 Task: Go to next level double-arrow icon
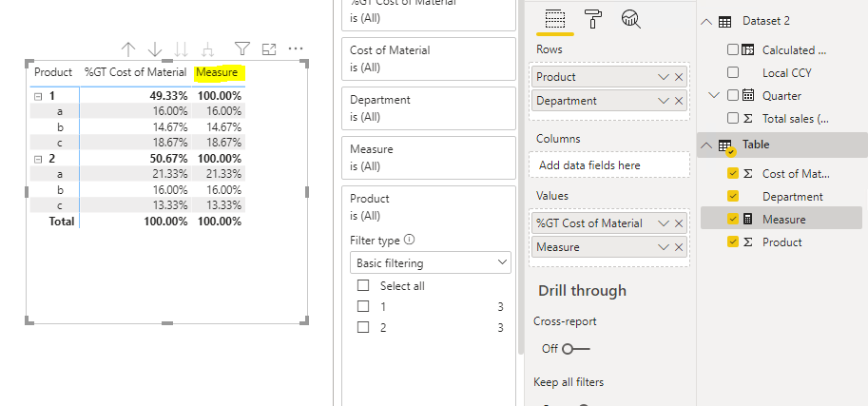tap(182, 49)
